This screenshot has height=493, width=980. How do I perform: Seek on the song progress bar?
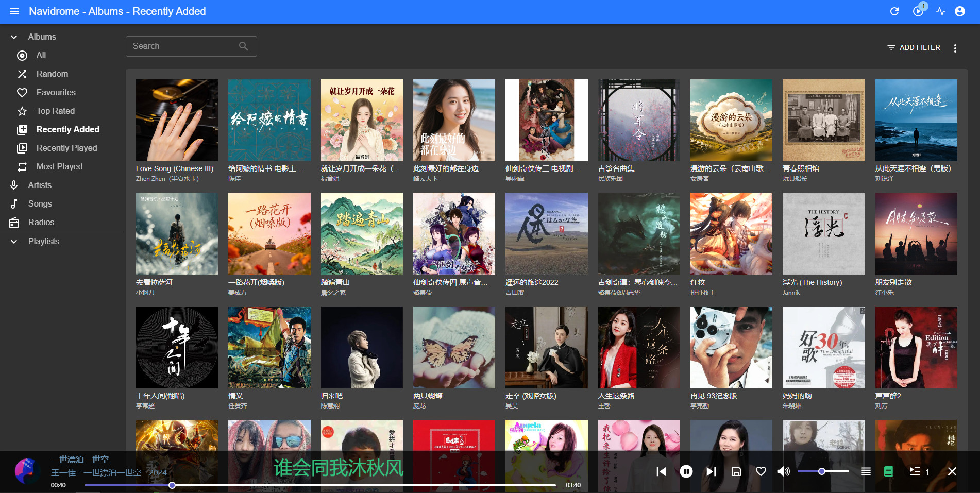coord(320,485)
